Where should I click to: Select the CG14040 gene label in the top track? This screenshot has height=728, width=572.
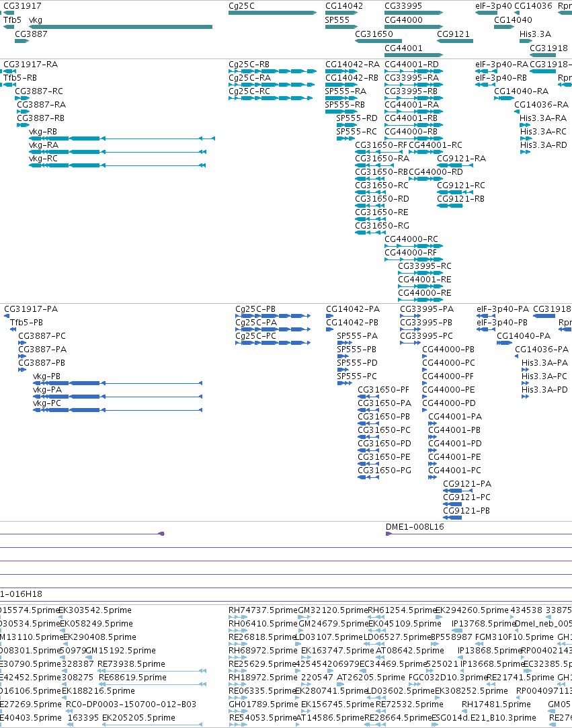[x=513, y=20]
